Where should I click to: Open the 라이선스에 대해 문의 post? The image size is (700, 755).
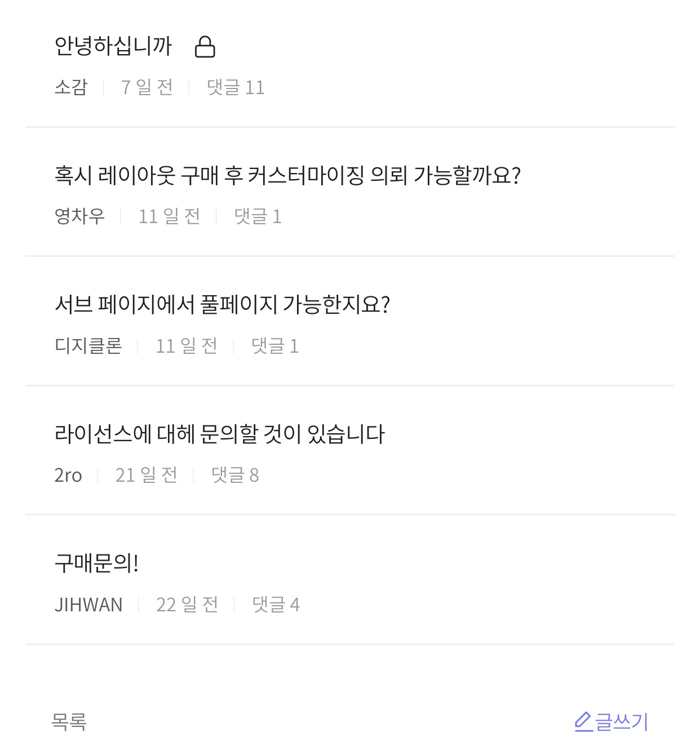click(219, 434)
